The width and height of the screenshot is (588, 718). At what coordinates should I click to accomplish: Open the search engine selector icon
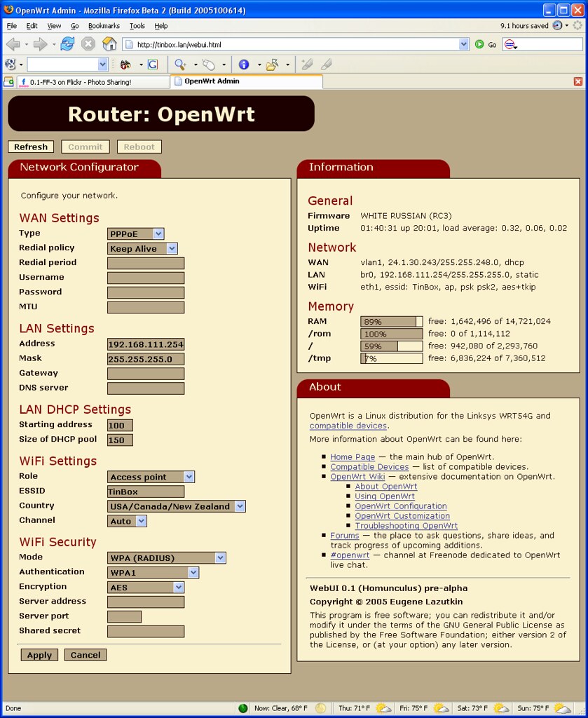click(x=510, y=44)
